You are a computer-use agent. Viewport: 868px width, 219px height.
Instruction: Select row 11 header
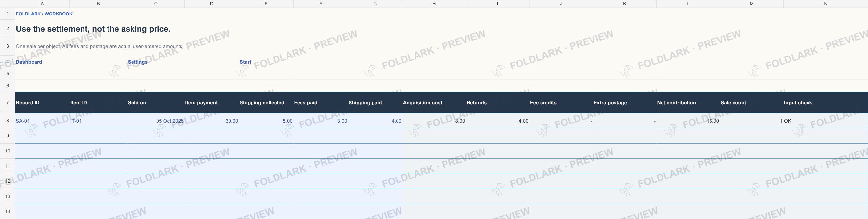[8, 166]
